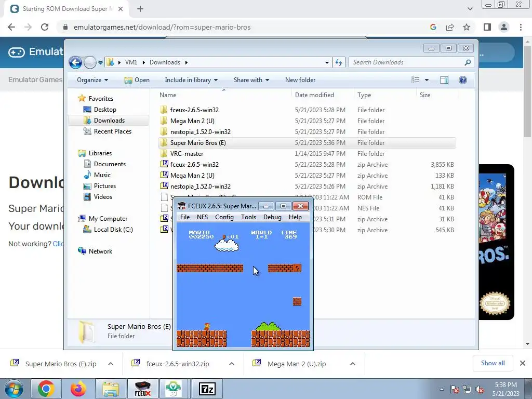532x399 pixels.
Task: Open the view options dropdown arrow
Action: (x=427, y=80)
